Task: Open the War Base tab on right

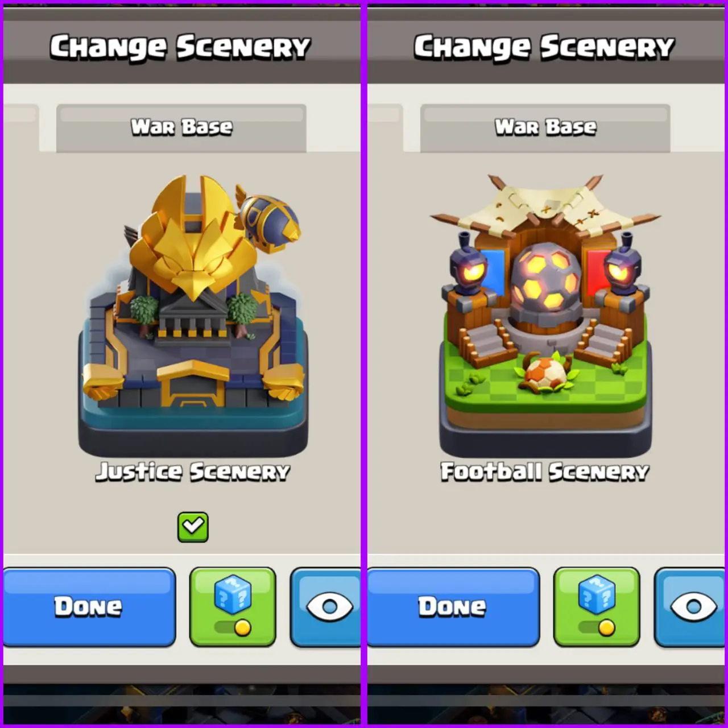Action: click(545, 128)
